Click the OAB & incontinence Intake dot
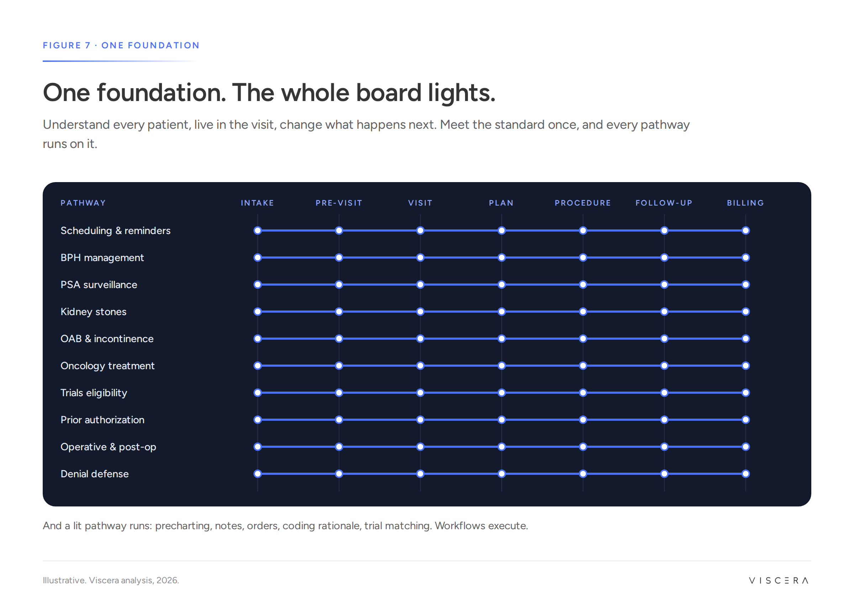 point(258,339)
